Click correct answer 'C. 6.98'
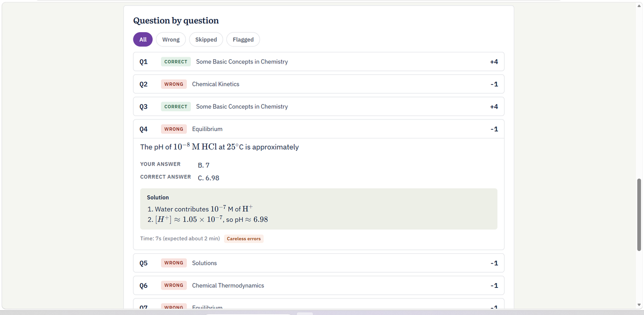Screen dimensions: 644x315 pyautogui.click(x=208, y=178)
